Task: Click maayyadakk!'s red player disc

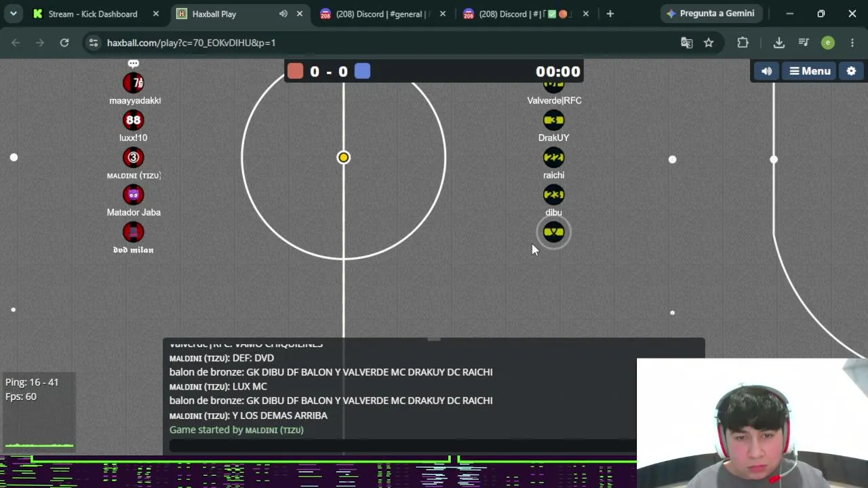Action: click(x=134, y=83)
